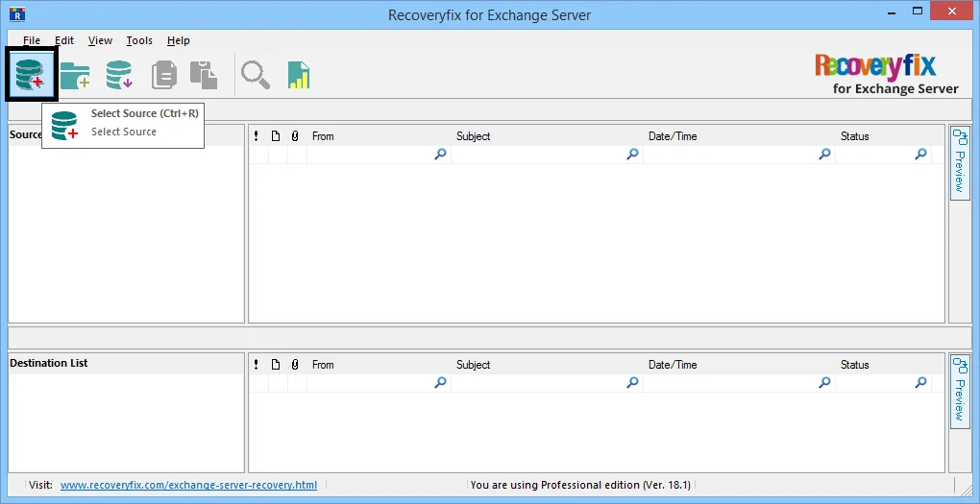This screenshot has height=504, width=980.
Task: Click the importance exclamation column in destination list
Action: point(257,365)
